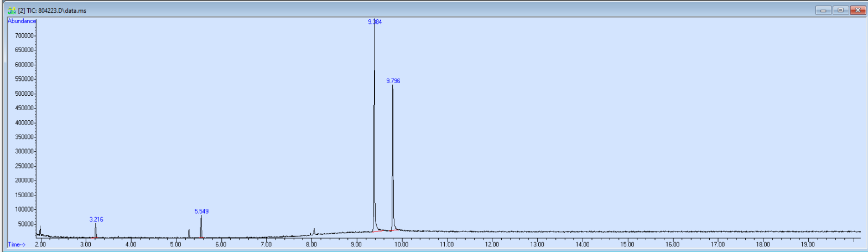This screenshot has height=252, width=868.
Task: Select the peak label 9.796
Action: [x=393, y=81]
